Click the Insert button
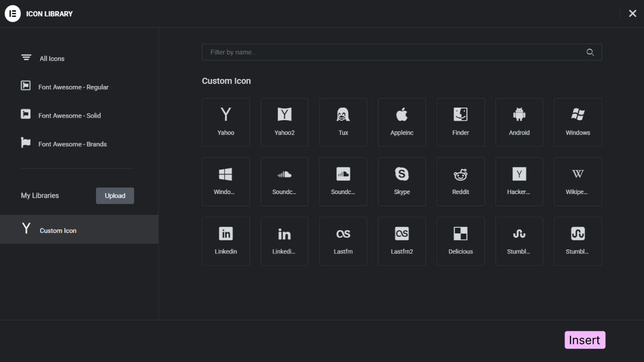Image resolution: width=644 pixels, height=362 pixels. coord(585,340)
